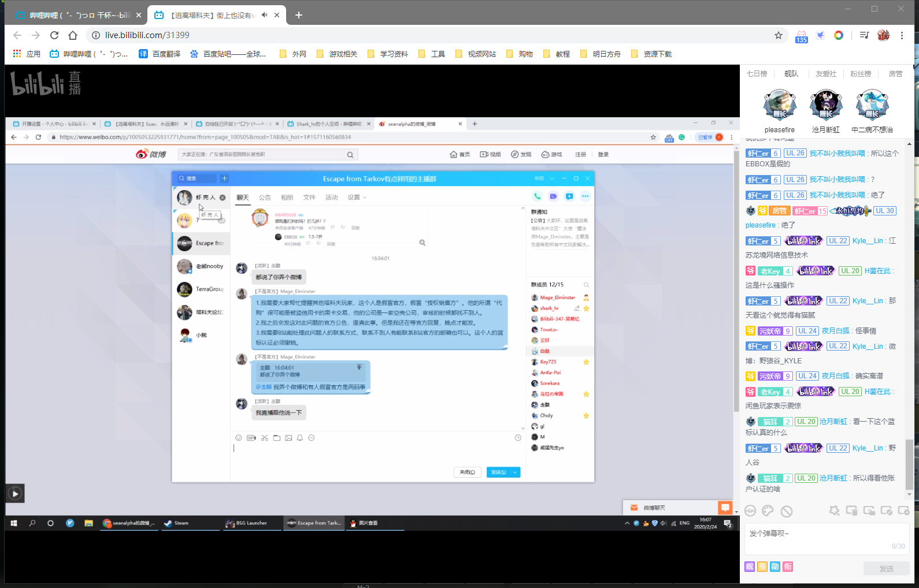
Task: Open the multicolor ring extension icon
Action: tap(839, 35)
